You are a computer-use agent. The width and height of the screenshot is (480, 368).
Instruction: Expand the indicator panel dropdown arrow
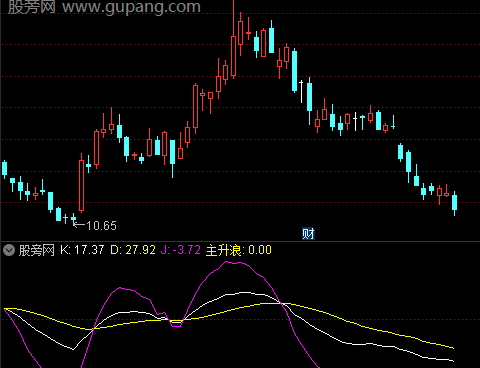[9, 250]
